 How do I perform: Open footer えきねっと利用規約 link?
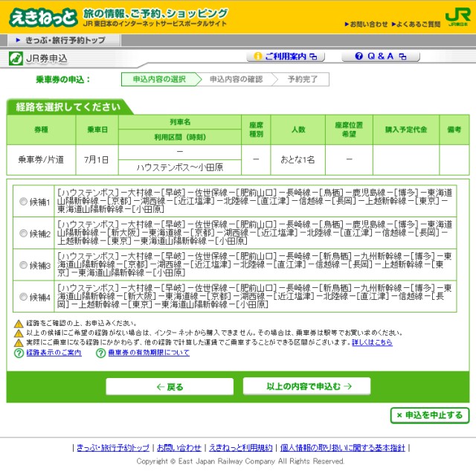click(241, 447)
